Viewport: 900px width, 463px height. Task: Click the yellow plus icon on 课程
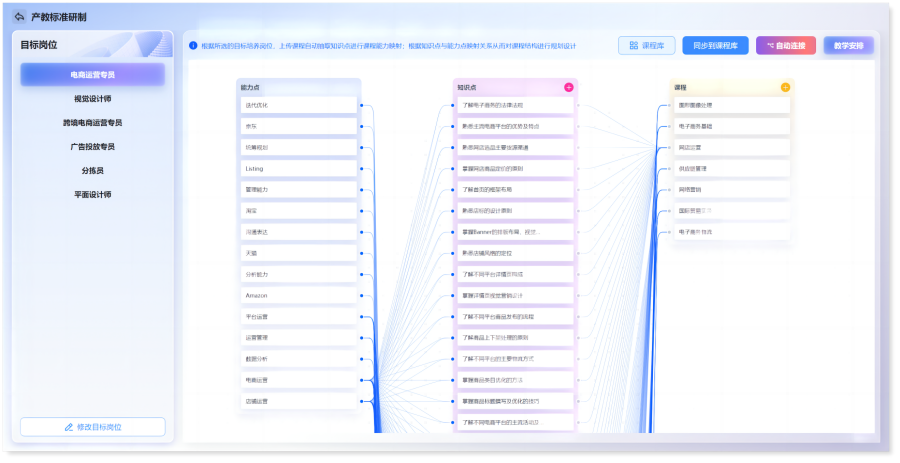click(x=785, y=87)
